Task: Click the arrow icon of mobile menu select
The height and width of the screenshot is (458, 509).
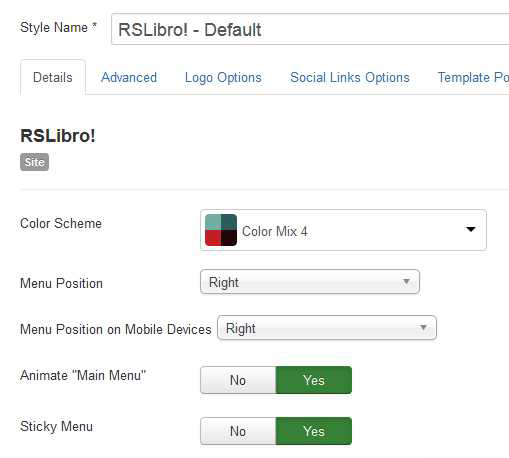Action: tap(423, 328)
